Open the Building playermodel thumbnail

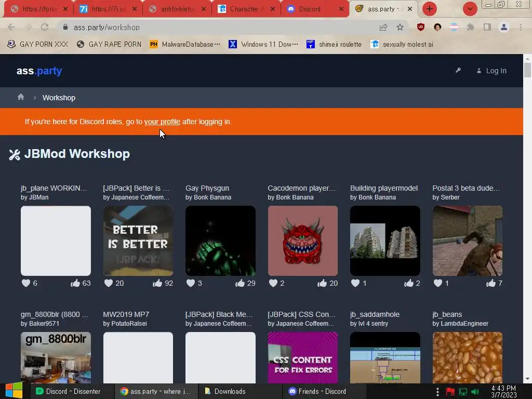(385, 241)
